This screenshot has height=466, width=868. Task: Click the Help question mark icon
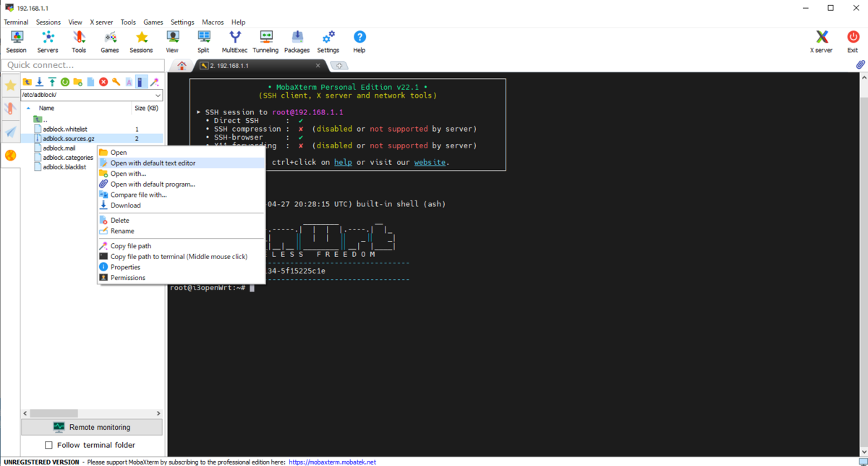coord(359,42)
